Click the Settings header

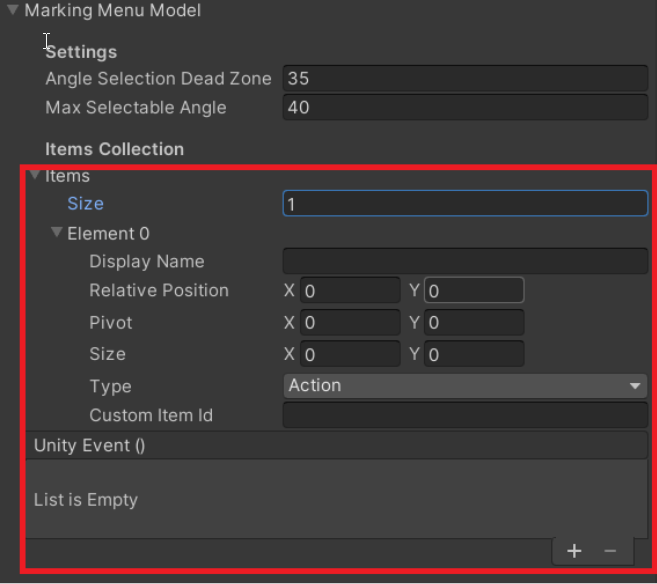(81, 52)
